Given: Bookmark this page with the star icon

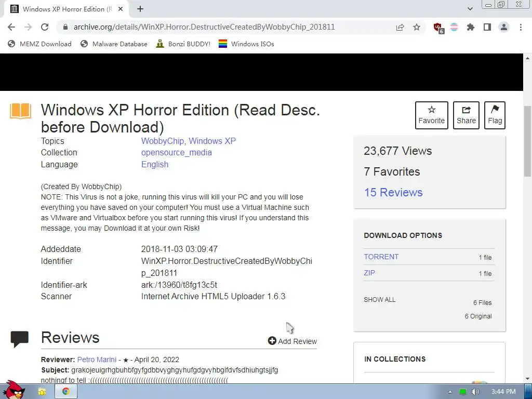Looking at the screenshot, I should click(x=417, y=27).
